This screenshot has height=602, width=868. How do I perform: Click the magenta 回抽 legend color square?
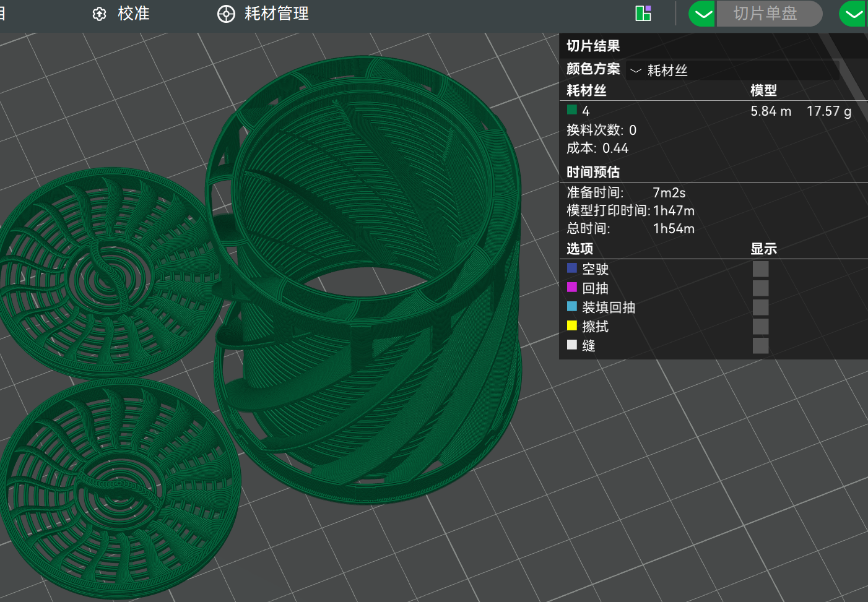tap(572, 287)
